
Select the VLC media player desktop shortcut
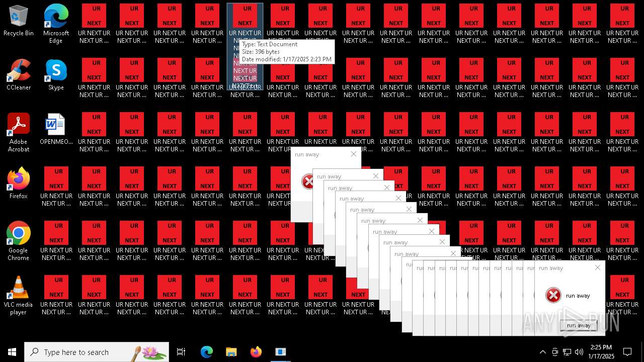click(x=19, y=296)
